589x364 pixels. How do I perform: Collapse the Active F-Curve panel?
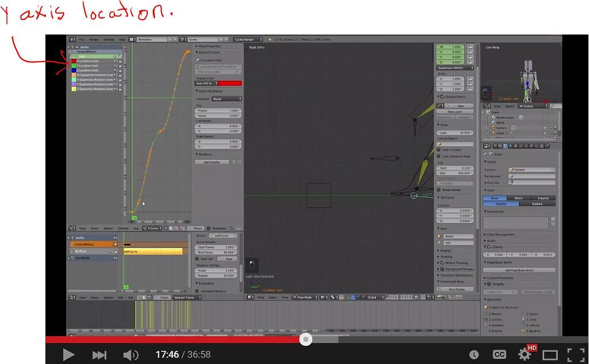point(197,52)
